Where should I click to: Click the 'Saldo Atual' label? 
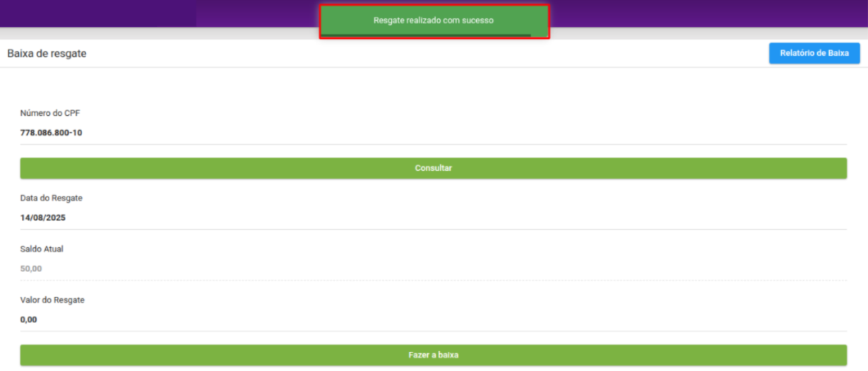point(42,249)
